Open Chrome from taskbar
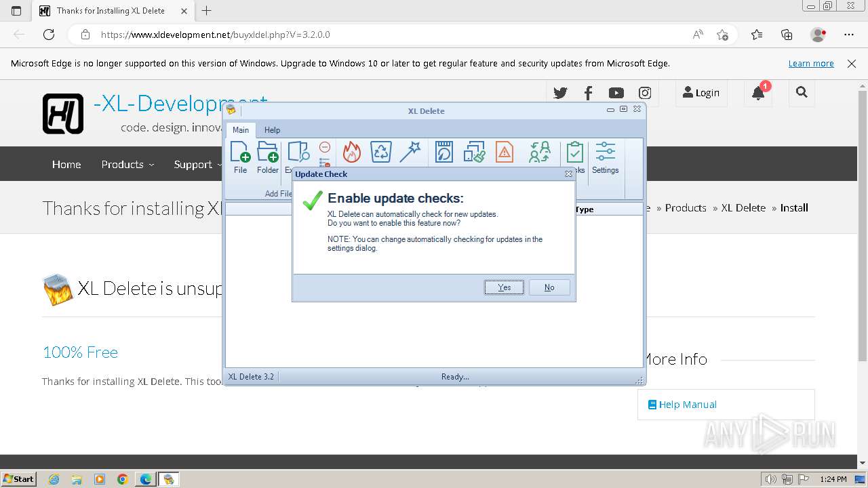This screenshot has width=868, height=488. (122, 479)
